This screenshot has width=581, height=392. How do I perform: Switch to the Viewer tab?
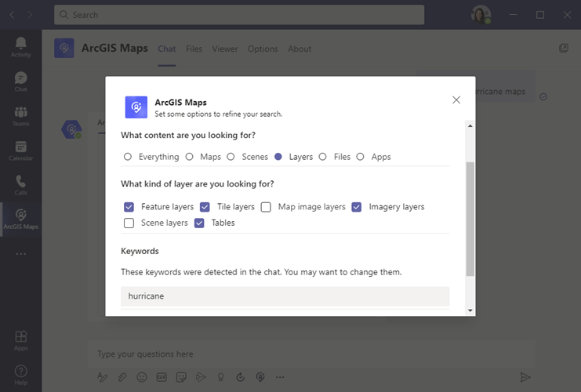[x=225, y=49]
